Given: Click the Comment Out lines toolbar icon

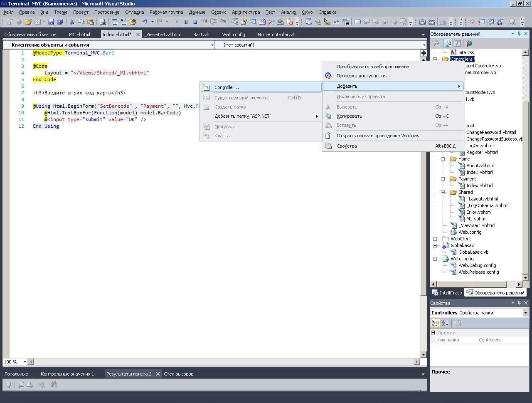Looking at the screenshot, I should tap(115, 22).
